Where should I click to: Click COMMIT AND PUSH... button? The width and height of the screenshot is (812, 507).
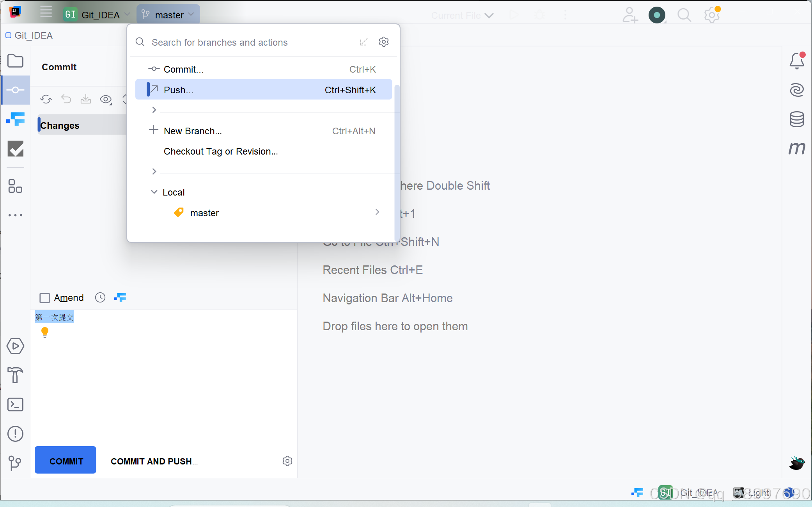(154, 461)
